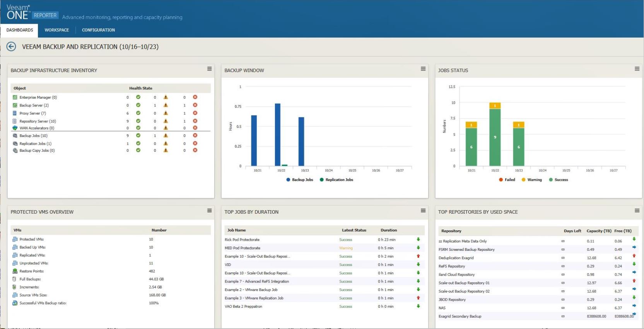Click Repository Server green healthy icon

[x=138, y=121]
